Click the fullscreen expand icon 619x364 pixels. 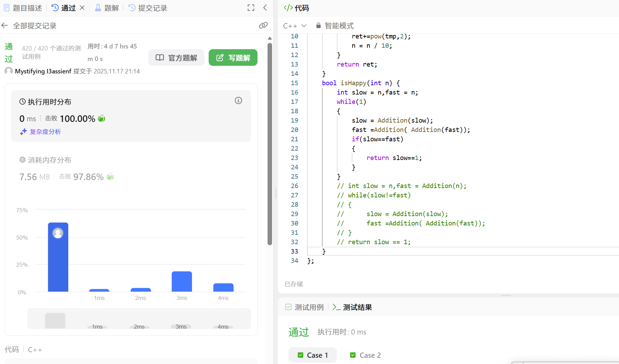pos(251,8)
